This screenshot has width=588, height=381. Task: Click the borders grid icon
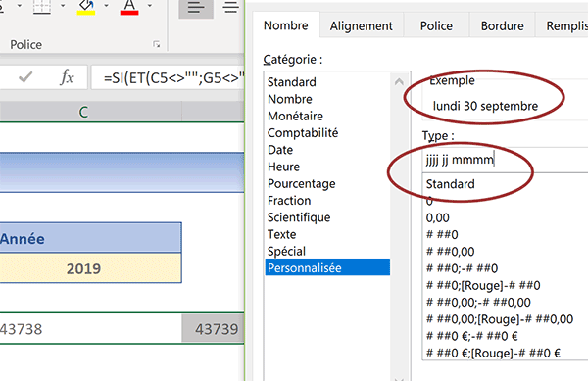[42, 7]
